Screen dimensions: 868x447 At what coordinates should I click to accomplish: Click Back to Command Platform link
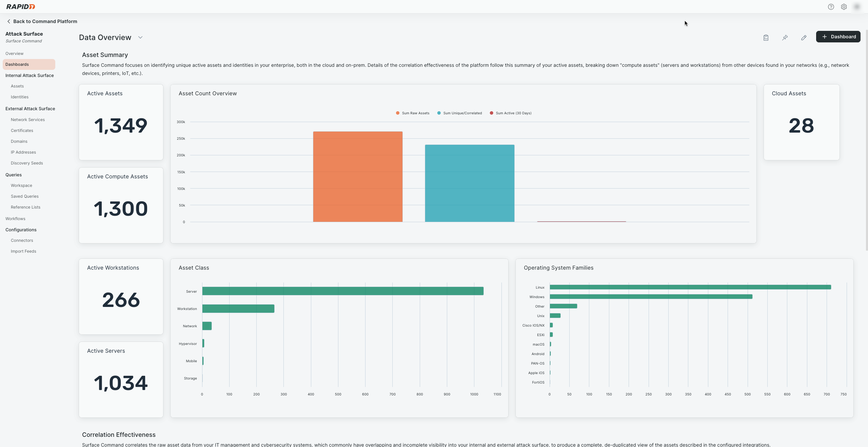click(x=45, y=21)
